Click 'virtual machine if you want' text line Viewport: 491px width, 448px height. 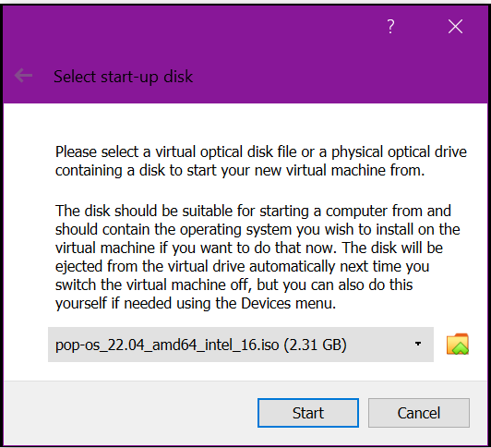point(249,248)
